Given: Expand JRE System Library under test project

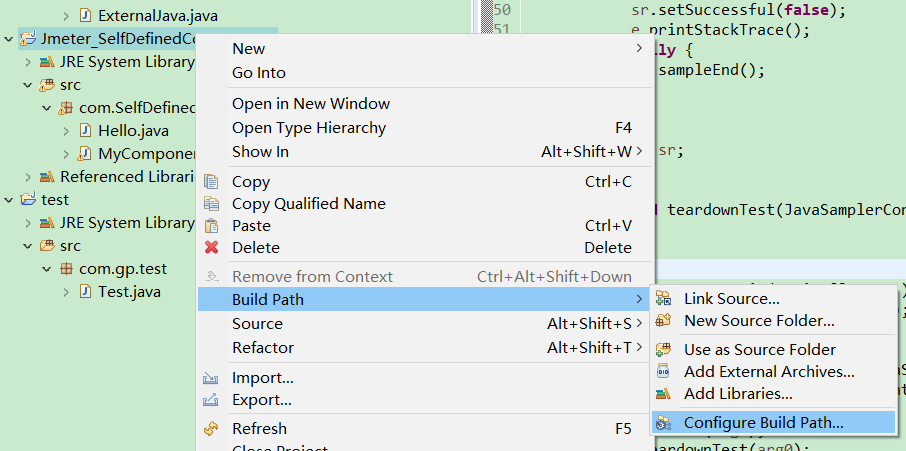Looking at the screenshot, I should 28,223.
